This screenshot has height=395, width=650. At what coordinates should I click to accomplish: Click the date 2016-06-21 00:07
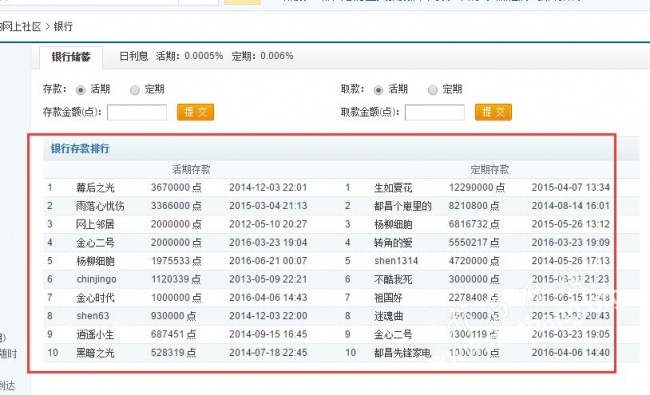(x=268, y=261)
